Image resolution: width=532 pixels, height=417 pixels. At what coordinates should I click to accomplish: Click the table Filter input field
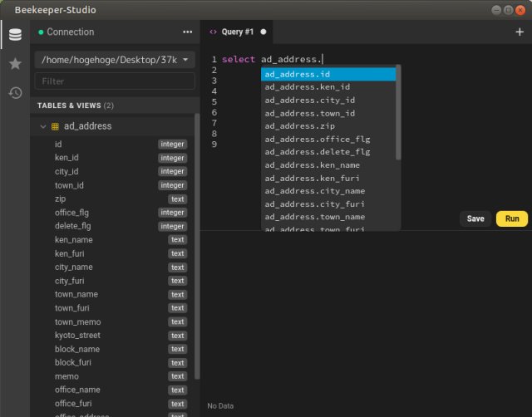pos(115,81)
